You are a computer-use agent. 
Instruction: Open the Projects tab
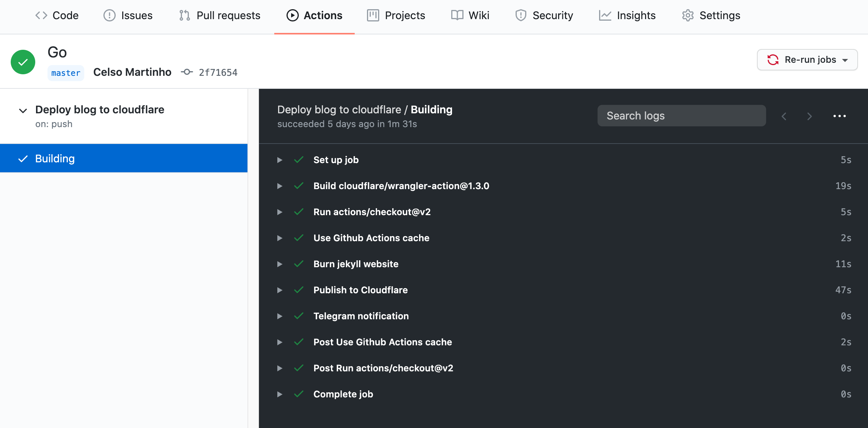click(405, 15)
